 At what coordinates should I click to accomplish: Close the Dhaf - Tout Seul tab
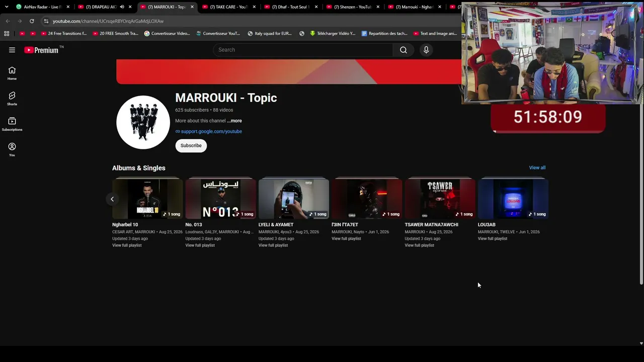click(316, 7)
